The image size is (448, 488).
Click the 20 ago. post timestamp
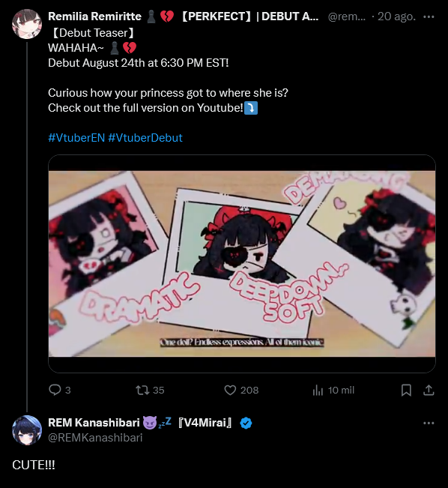(x=396, y=16)
